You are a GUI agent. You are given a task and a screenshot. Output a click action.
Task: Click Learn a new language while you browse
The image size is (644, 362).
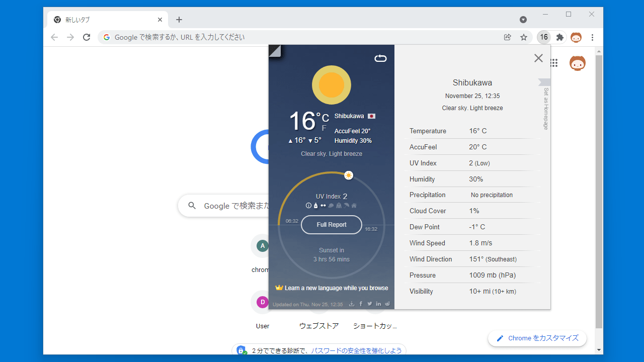pyautogui.click(x=332, y=288)
